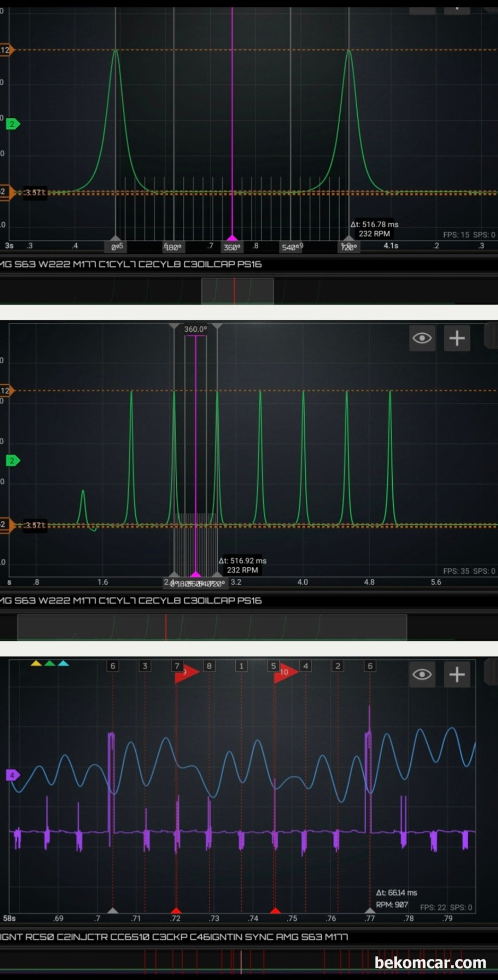The width and height of the screenshot is (498, 980).
Task: Select right gray top cursor handle in middle panel
Action: [217, 326]
